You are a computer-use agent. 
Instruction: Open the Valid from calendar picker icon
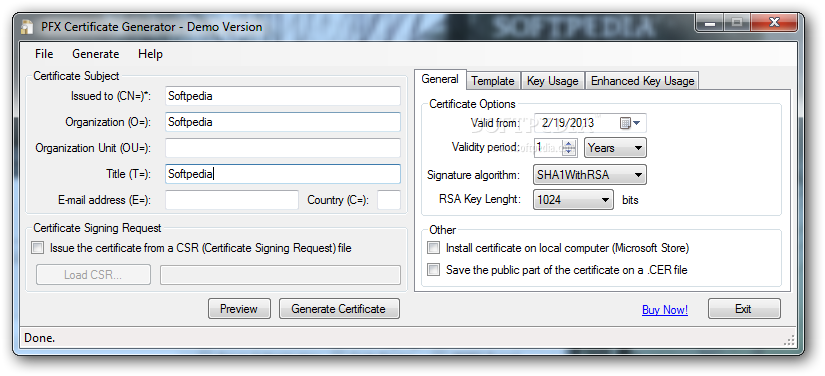click(x=625, y=123)
